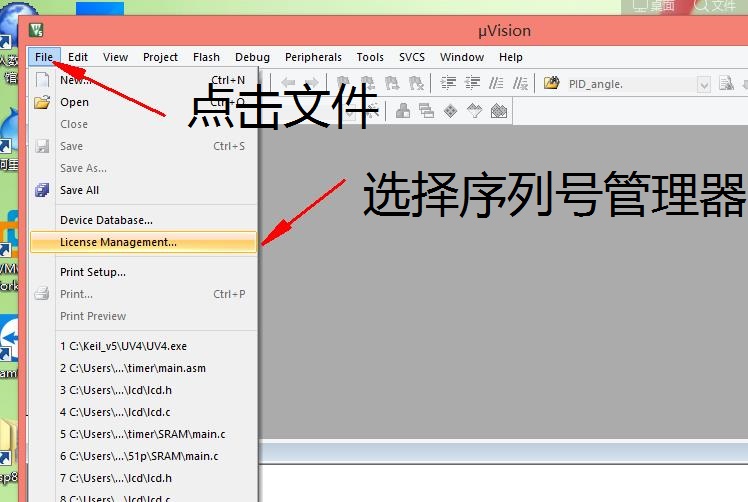
Task: Click Manage Multi-Project windows icon
Action: coord(426,111)
